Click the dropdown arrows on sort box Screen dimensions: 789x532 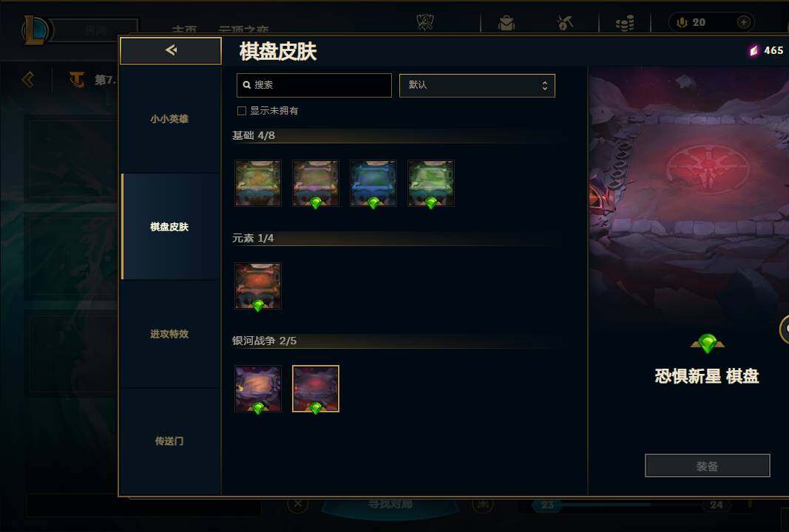pos(544,86)
